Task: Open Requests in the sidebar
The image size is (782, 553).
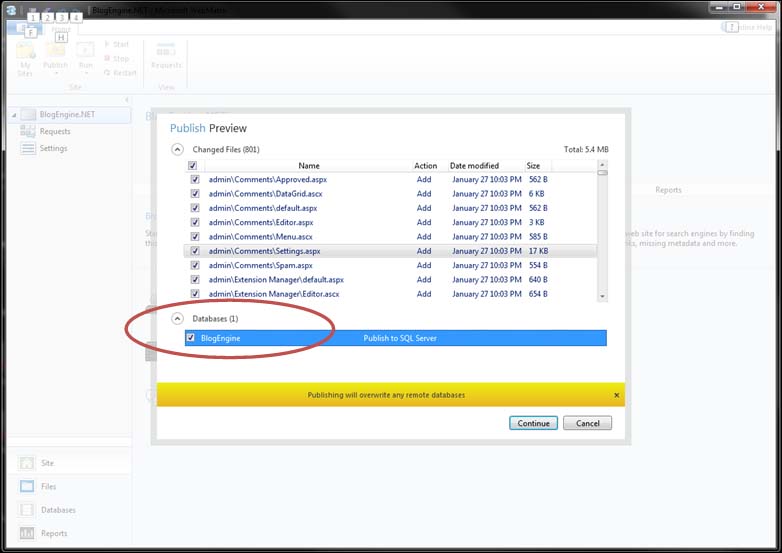Action: pyautogui.click(x=55, y=131)
